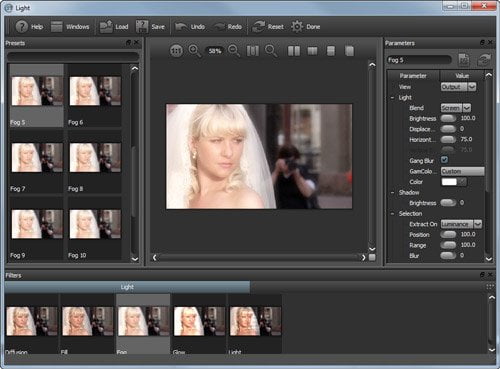Toggle the Gang Blur checkbox

click(444, 160)
